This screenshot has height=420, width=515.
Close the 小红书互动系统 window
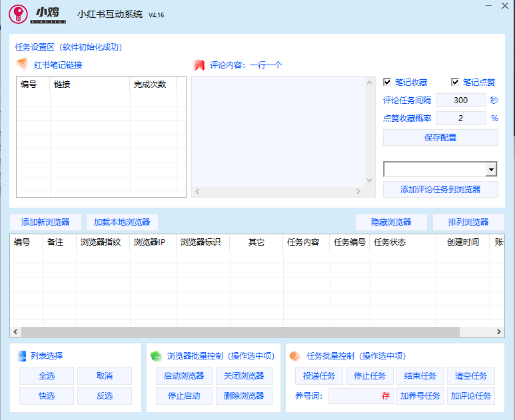(x=505, y=6)
